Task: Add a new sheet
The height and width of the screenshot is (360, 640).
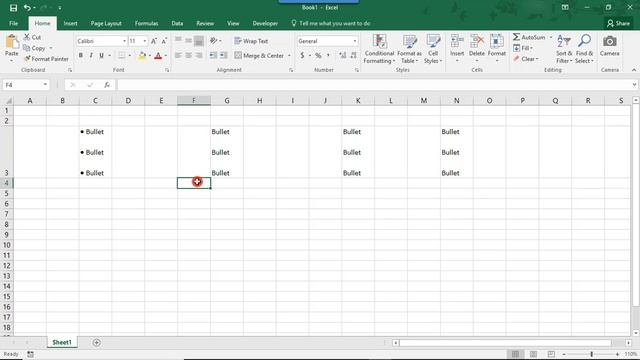Action: (x=96, y=342)
